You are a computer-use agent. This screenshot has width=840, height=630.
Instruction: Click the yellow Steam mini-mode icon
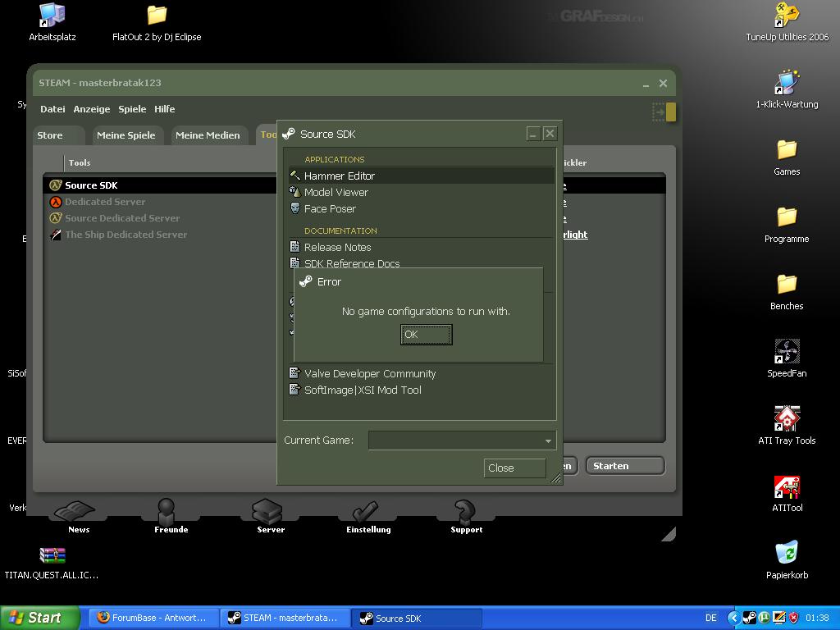click(x=664, y=112)
